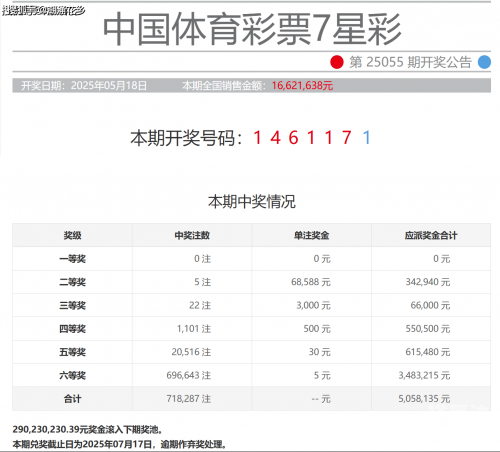This screenshot has height=452, width=500.
Task: Click the total payout 66,000 元
Action: click(430, 305)
